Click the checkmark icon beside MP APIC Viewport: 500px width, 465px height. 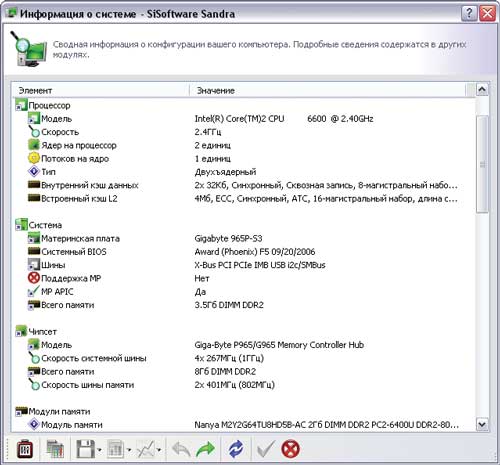click(x=34, y=291)
